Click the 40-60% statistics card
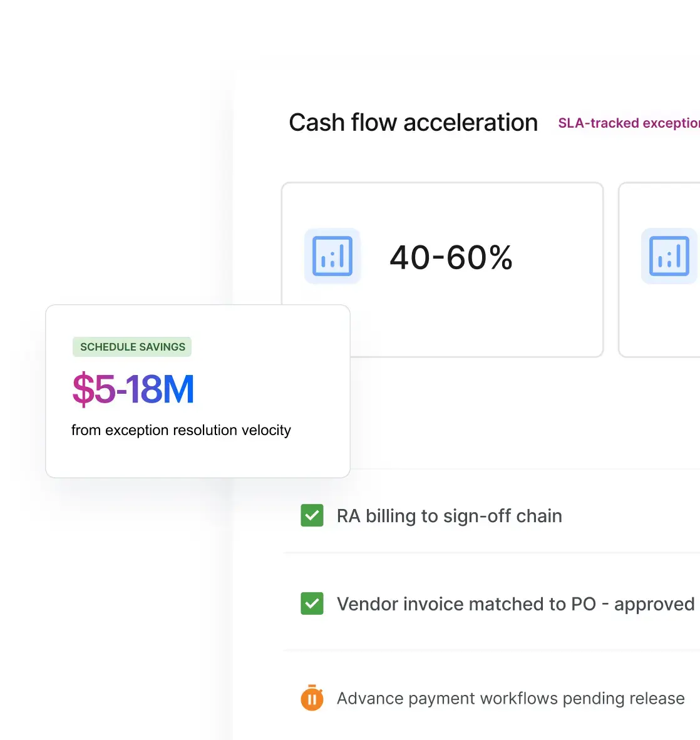 (442, 270)
